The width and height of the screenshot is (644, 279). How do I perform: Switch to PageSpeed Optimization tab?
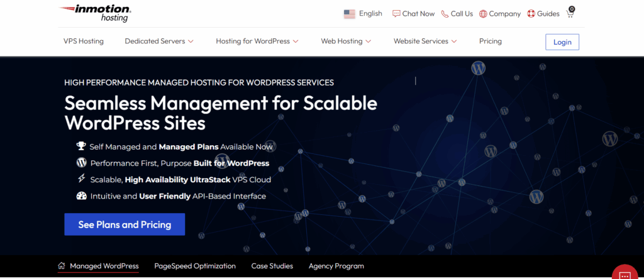195,266
